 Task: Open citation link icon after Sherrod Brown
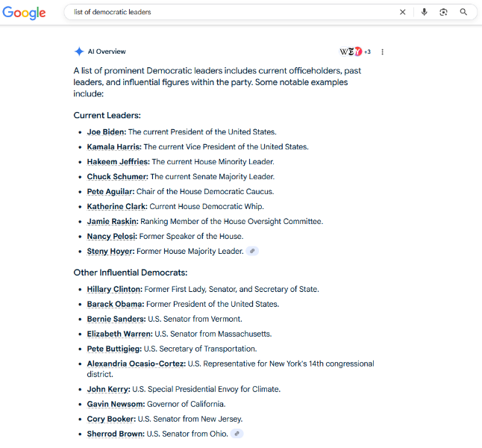click(x=237, y=434)
